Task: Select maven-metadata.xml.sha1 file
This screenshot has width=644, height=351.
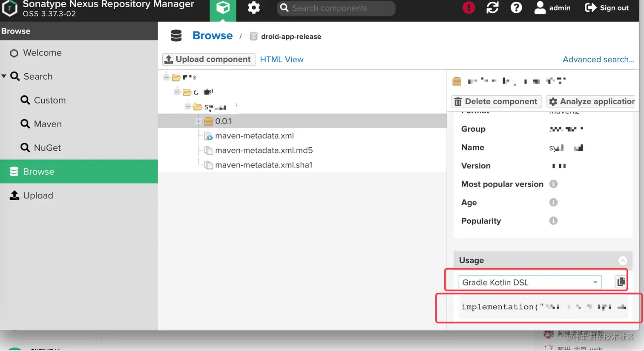Action: (x=264, y=165)
